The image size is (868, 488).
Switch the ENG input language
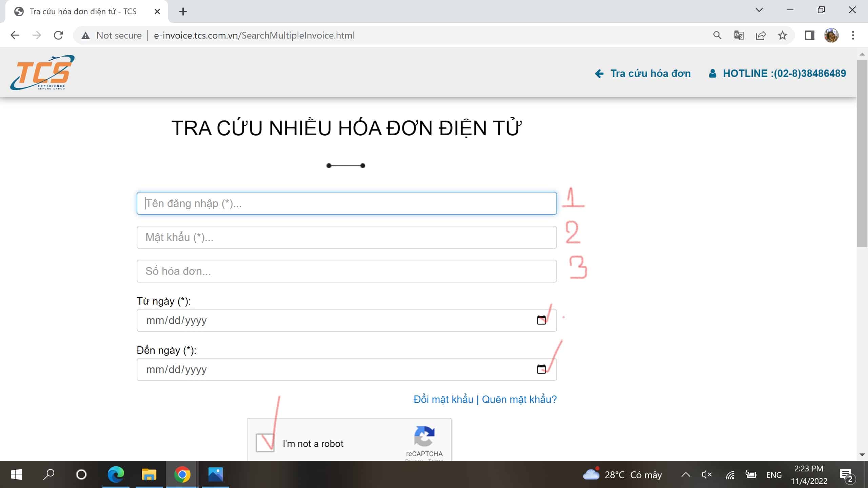coord(774,475)
